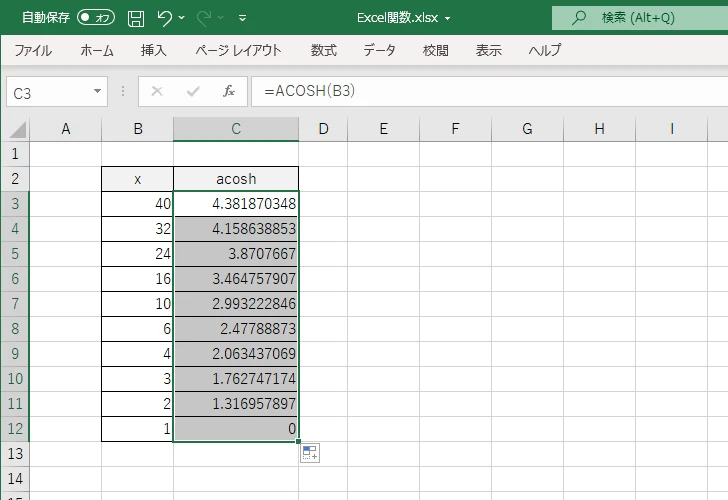Select row 1 header

[15, 154]
